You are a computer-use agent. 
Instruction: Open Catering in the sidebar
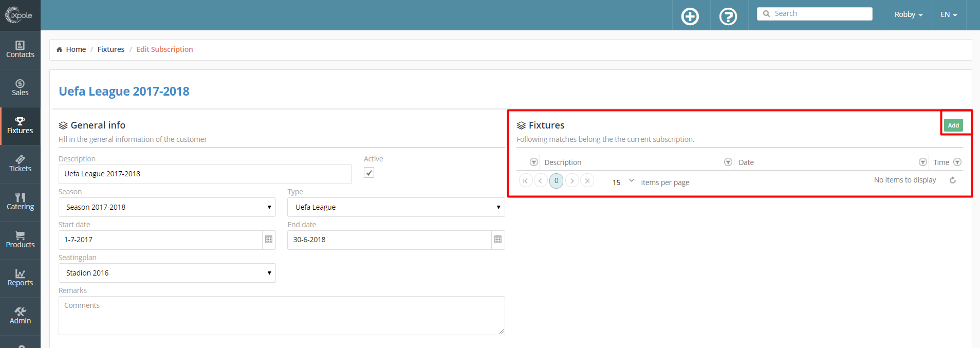point(20,202)
